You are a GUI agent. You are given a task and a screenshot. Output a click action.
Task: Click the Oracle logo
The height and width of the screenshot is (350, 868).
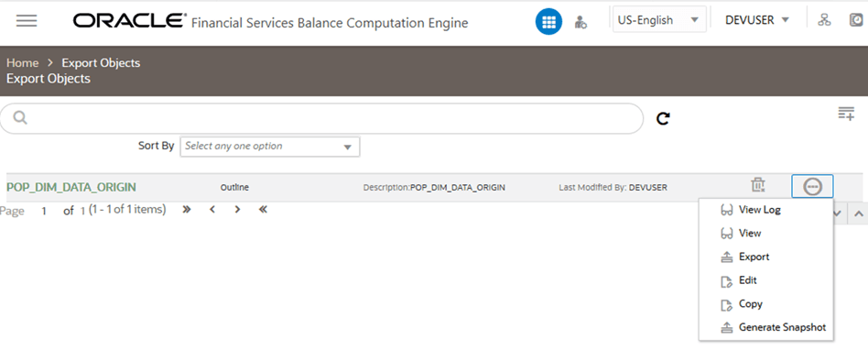[129, 21]
